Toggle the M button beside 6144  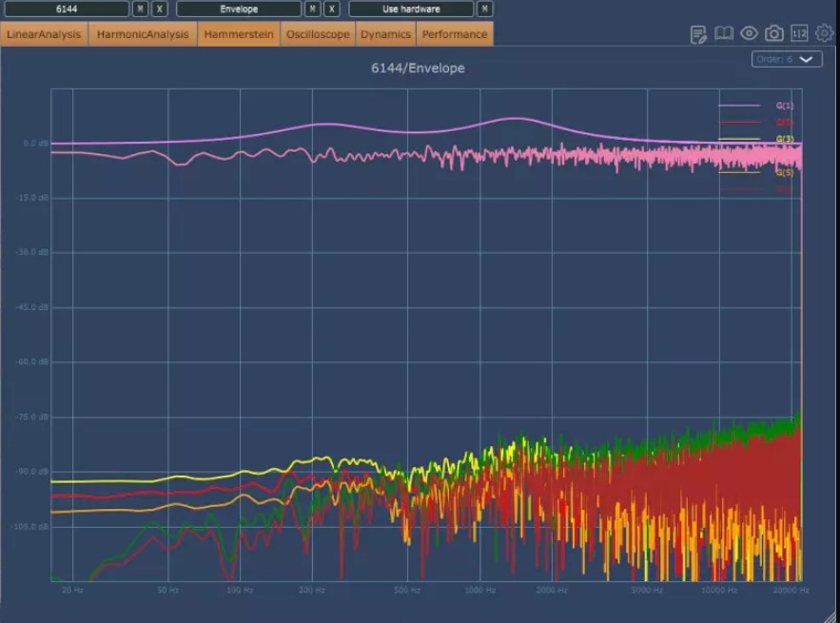(140, 10)
